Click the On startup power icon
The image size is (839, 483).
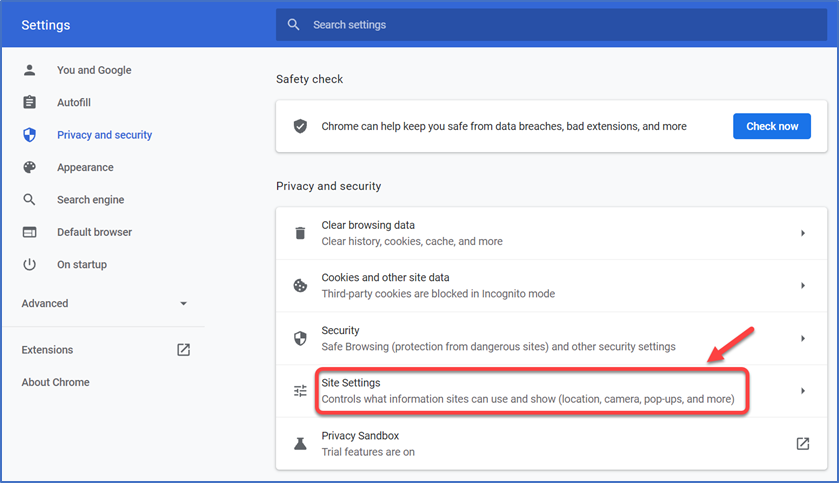(29, 264)
